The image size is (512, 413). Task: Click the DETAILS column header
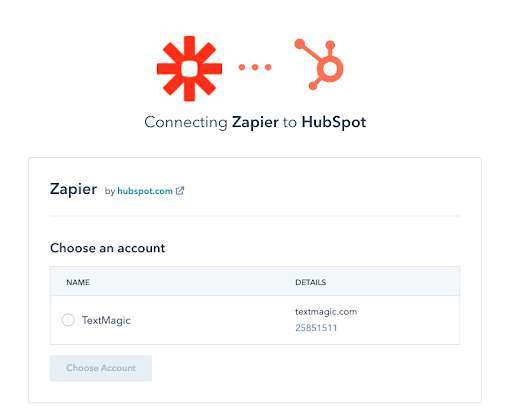311,282
